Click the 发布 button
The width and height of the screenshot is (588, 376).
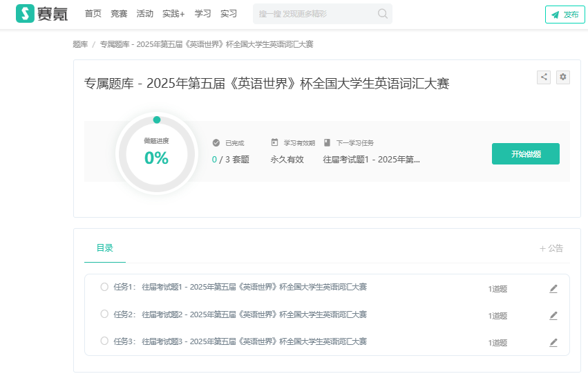565,15
